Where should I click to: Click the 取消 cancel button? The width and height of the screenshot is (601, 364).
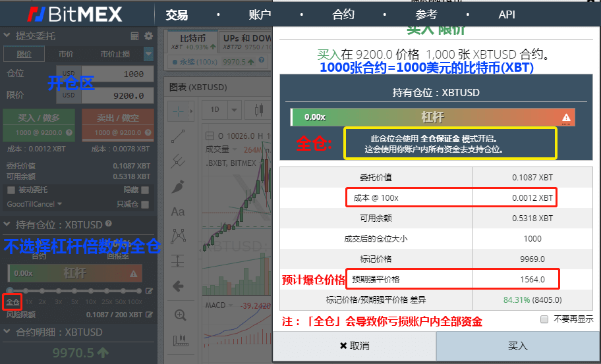[354, 346]
